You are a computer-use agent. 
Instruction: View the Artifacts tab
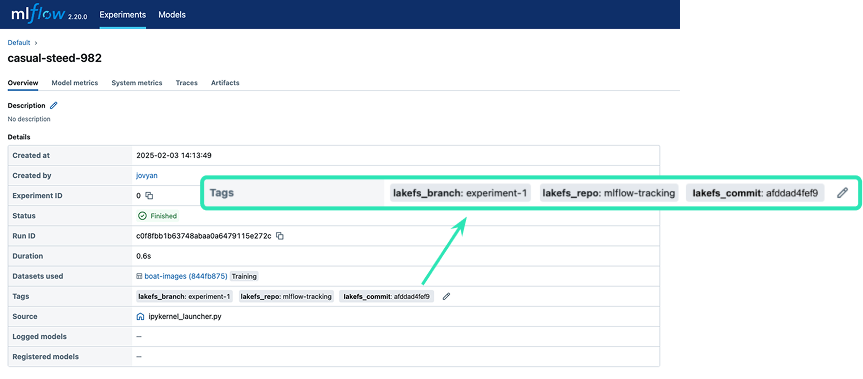click(x=225, y=83)
